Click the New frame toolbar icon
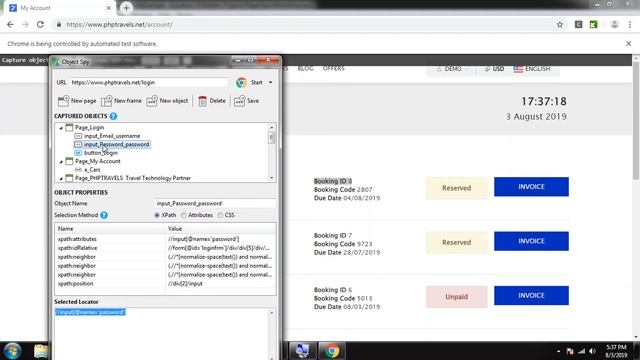Viewport: 640px width, 360px height. point(107,101)
